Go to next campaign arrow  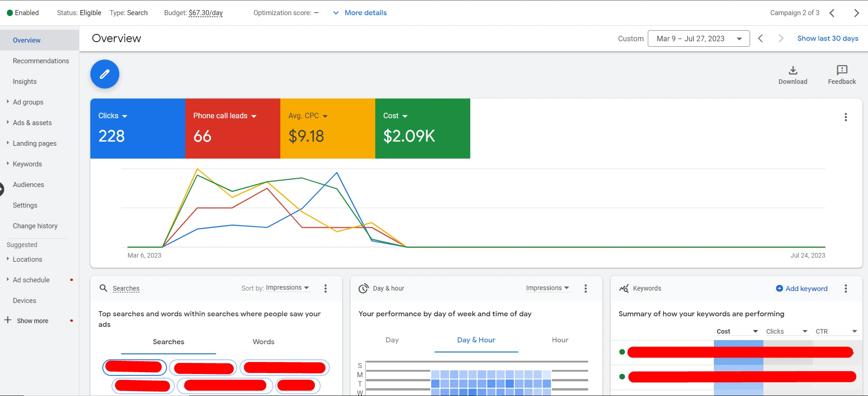pyautogui.click(x=856, y=13)
